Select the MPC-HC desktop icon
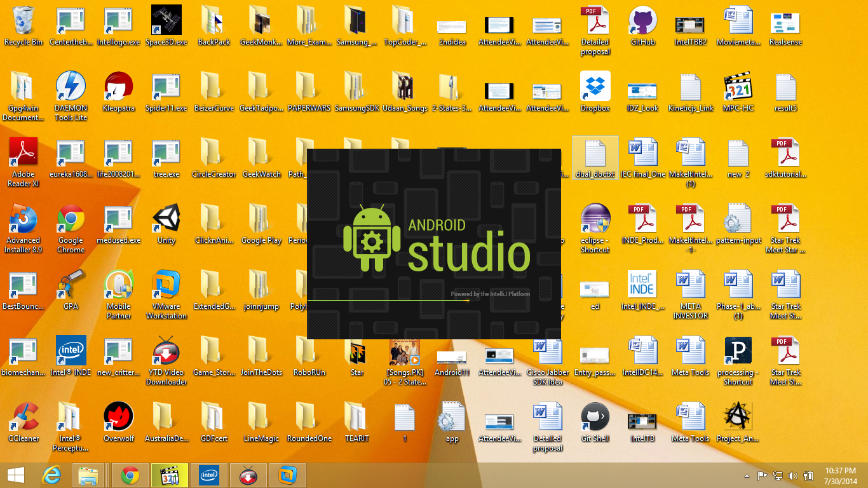Image resolution: width=868 pixels, height=488 pixels. coord(738,92)
